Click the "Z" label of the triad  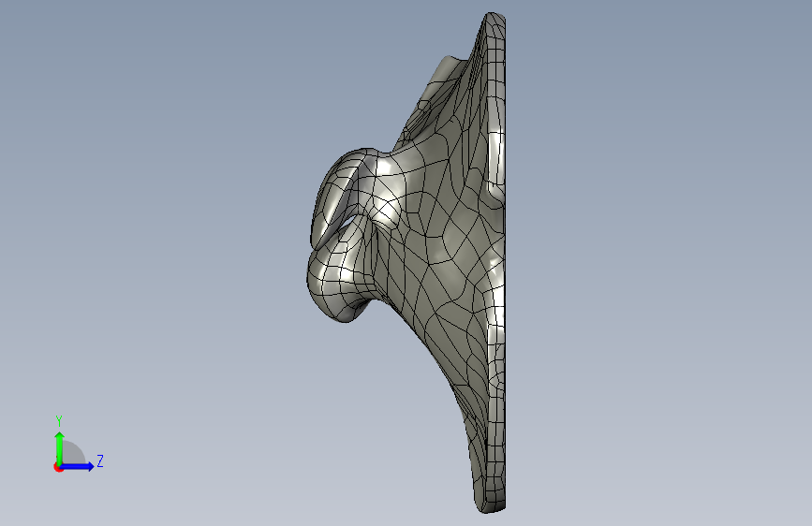pyautogui.click(x=100, y=460)
